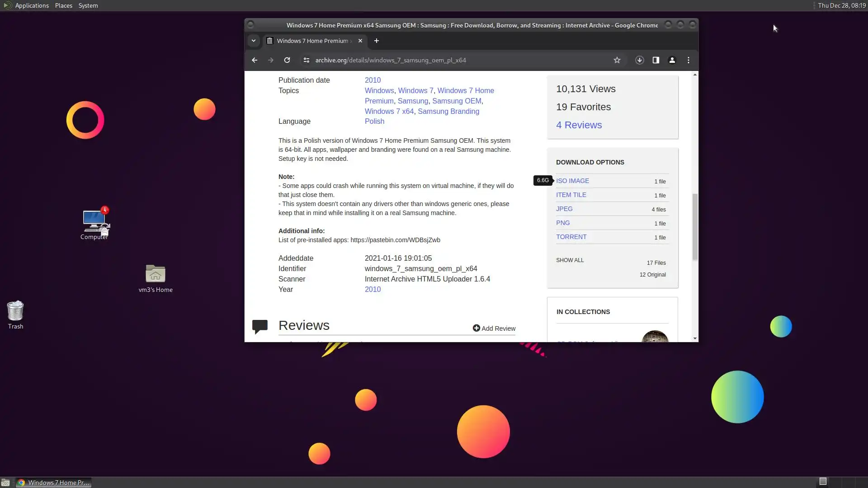Click the address bar URL field
This screenshot has width=868, height=488.
pos(452,60)
